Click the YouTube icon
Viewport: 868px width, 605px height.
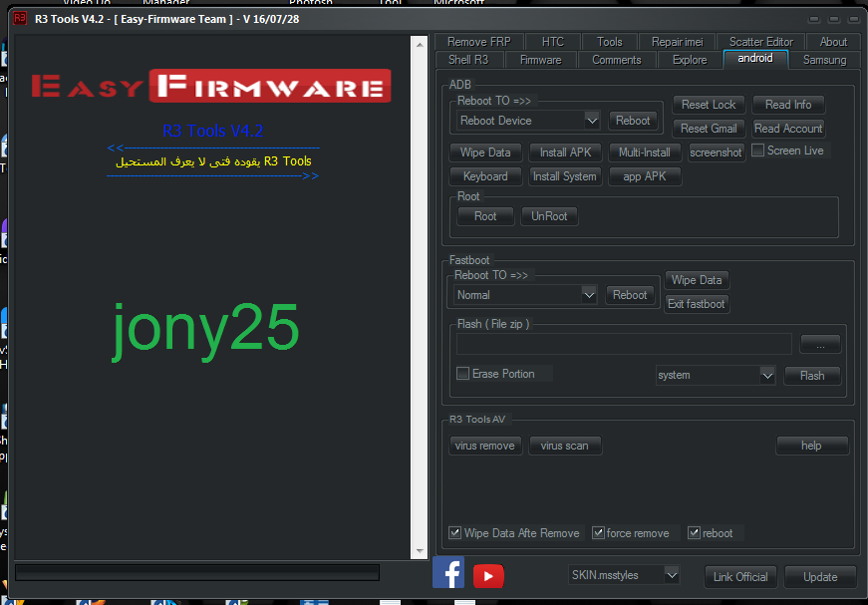coord(488,575)
